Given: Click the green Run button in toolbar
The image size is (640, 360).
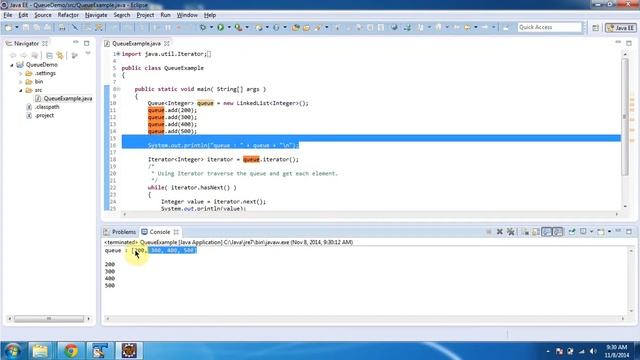Looking at the screenshot, I should [x=220, y=27].
